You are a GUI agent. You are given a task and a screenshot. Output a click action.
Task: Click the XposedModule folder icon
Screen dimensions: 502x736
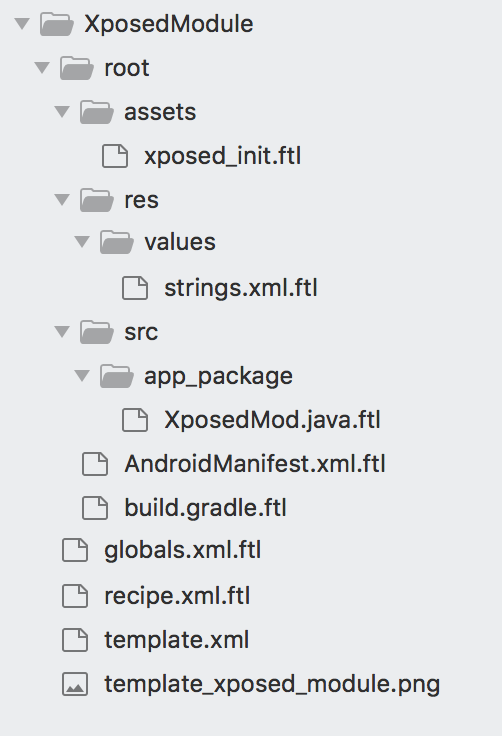click(x=56, y=24)
